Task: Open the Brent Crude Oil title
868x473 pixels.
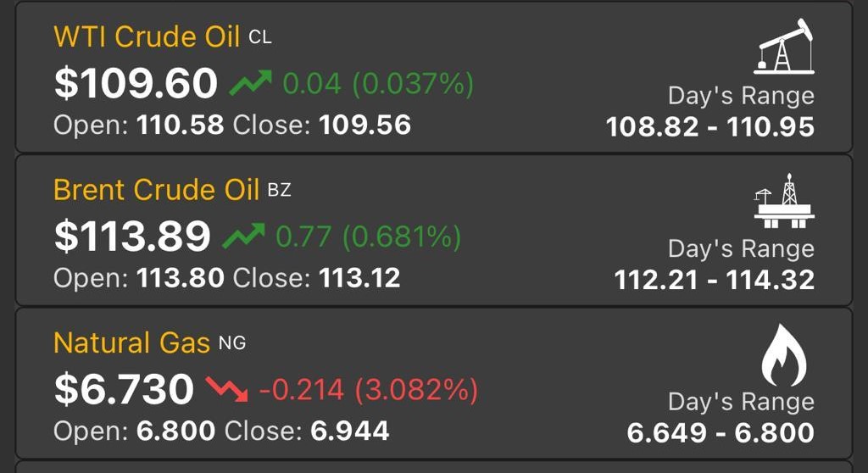Action: [157, 190]
